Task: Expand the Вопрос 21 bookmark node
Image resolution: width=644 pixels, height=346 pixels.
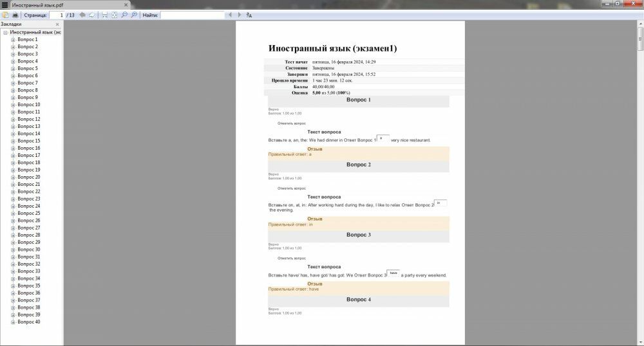Action: (13, 185)
